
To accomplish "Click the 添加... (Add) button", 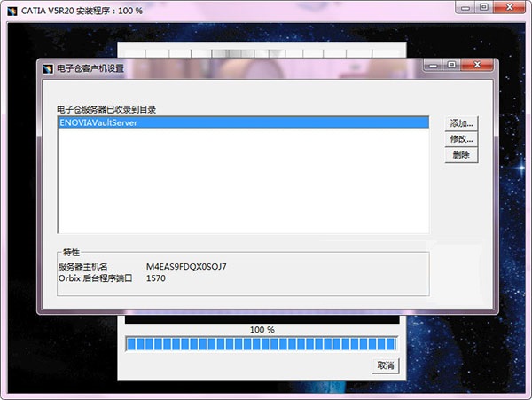I will click(x=461, y=123).
